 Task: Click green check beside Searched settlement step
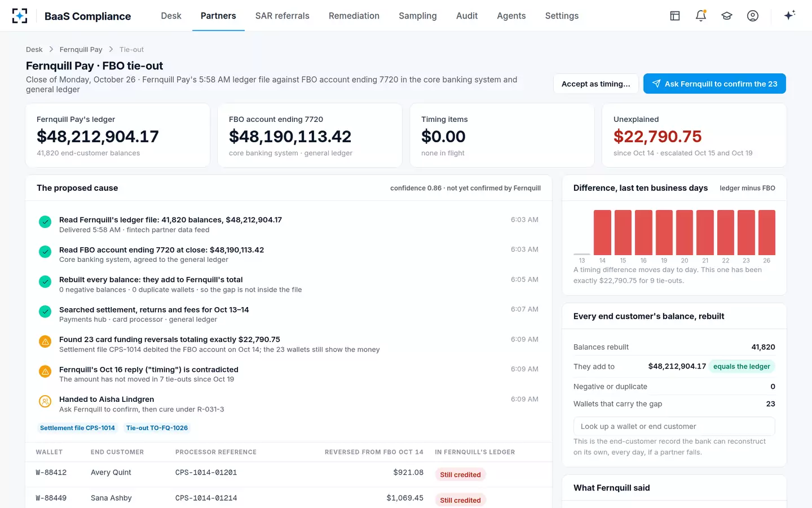(45, 312)
